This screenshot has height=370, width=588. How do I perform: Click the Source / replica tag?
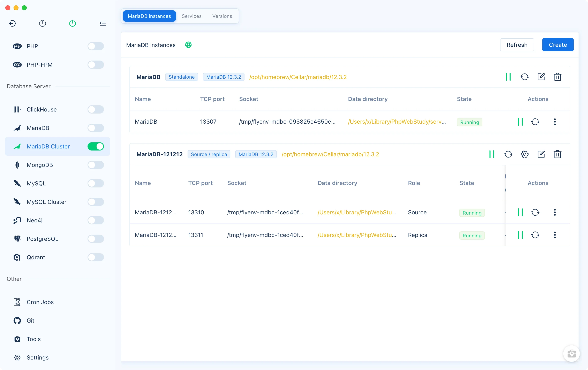[209, 154]
